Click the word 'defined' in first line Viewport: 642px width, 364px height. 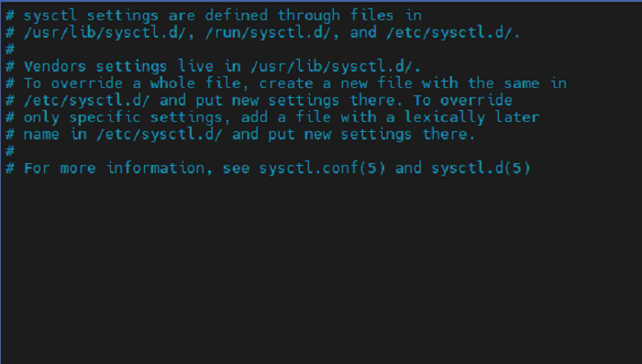tap(237, 16)
